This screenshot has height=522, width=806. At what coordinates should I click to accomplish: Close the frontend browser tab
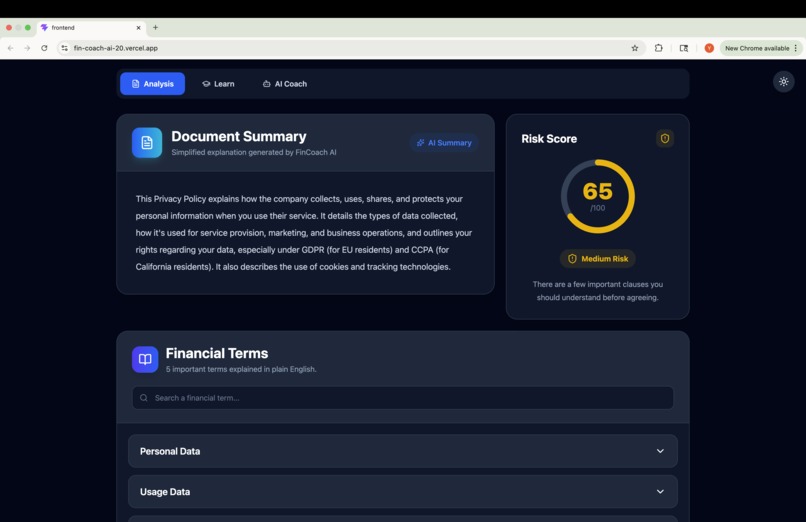click(138, 28)
